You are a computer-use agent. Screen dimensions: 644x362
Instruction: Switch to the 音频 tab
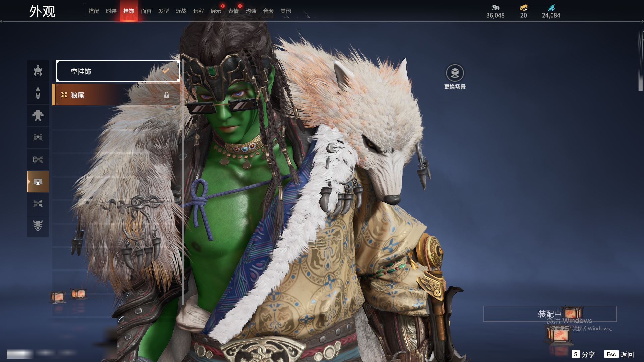pyautogui.click(x=268, y=11)
